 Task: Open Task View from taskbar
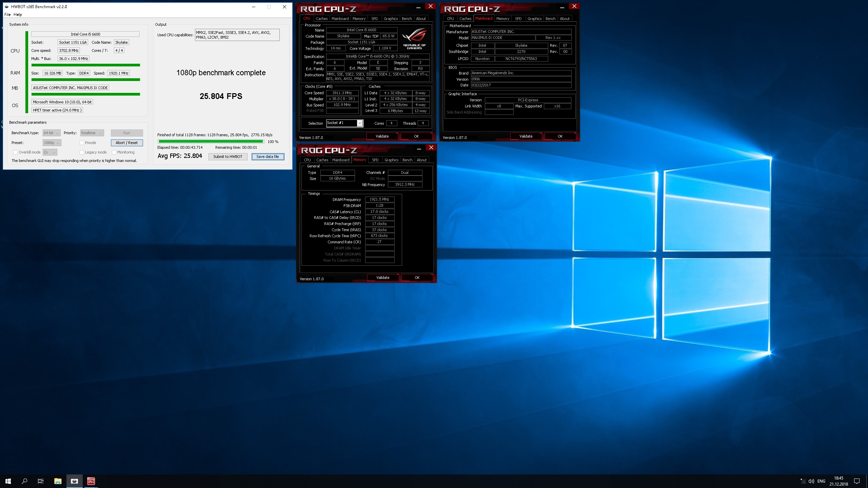(41, 481)
